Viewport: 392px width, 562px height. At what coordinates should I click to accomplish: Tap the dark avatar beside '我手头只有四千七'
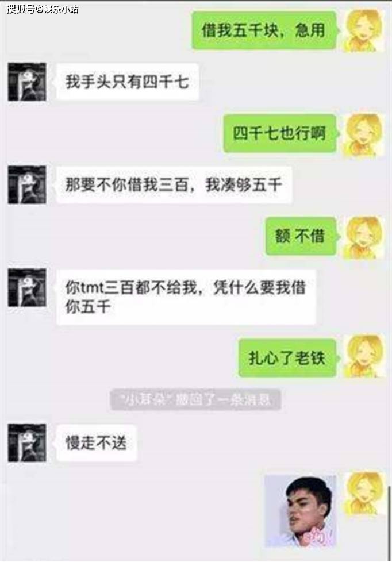(x=27, y=82)
